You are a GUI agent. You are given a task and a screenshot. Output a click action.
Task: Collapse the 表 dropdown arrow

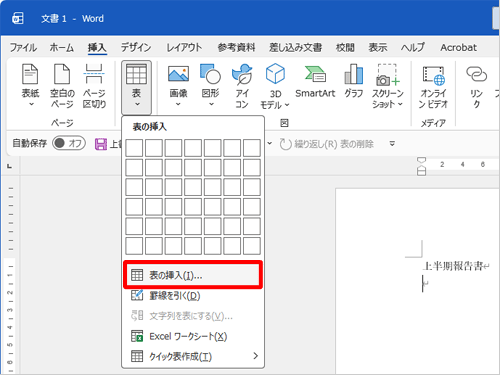click(x=137, y=104)
